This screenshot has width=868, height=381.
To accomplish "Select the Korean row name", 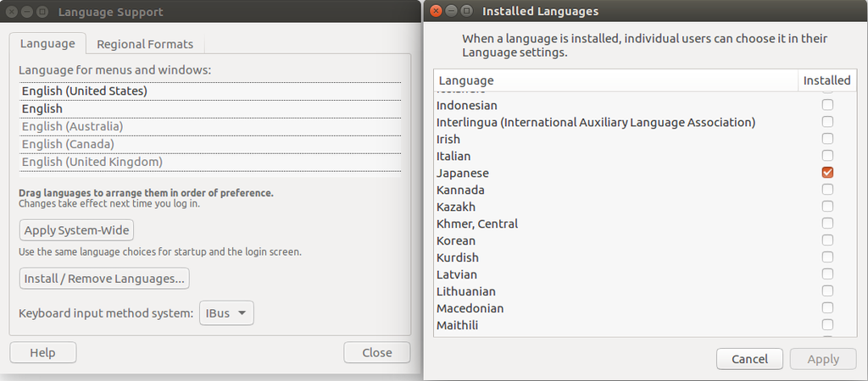I will (x=455, y=241).
